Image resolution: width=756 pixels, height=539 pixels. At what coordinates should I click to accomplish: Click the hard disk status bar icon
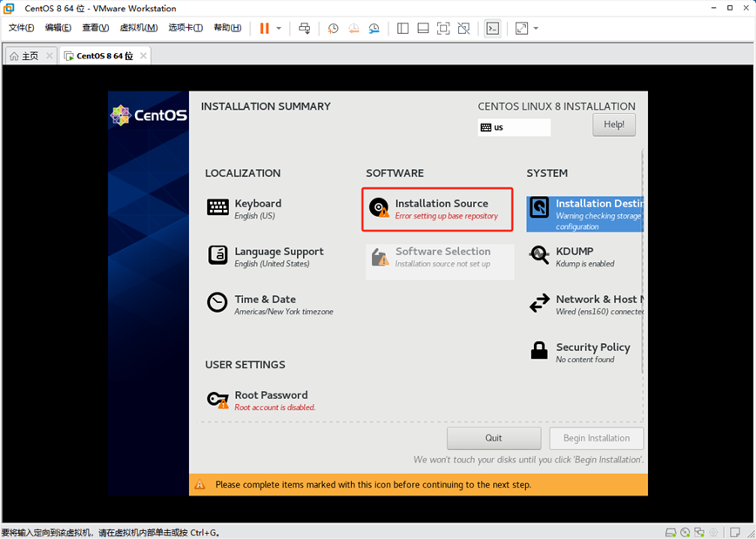[671, 532]
